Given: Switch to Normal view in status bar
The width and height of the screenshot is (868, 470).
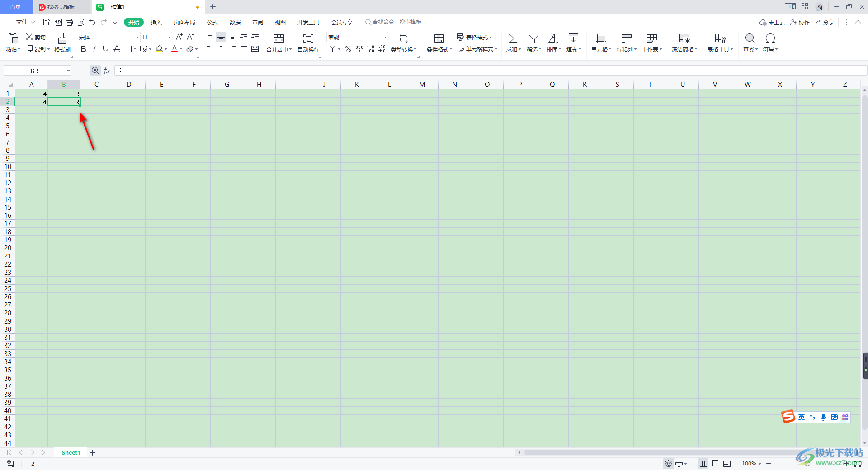Looking at the screenshot, I should (x=703, y=464).
